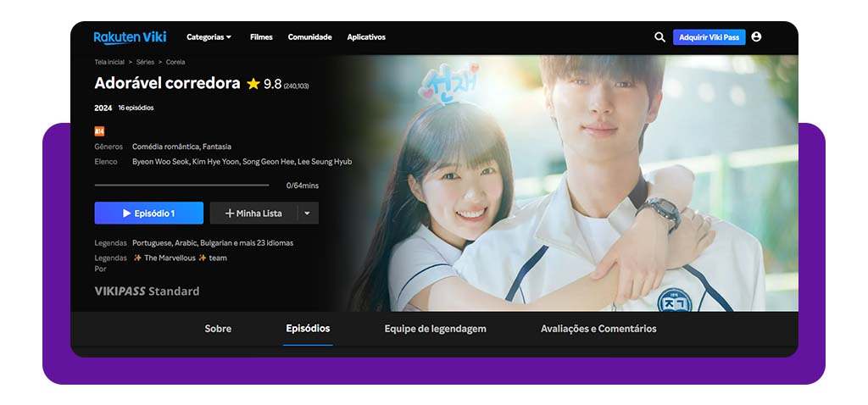Select the Episódios tab

click(308, 329)
